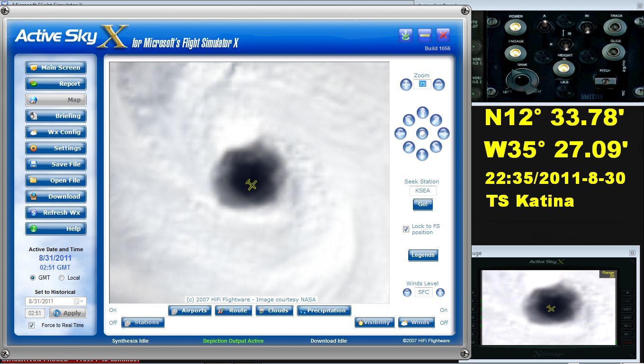Screen dimensions: 644x364
Task: Open the Settings page
Action: click(56, 148)
